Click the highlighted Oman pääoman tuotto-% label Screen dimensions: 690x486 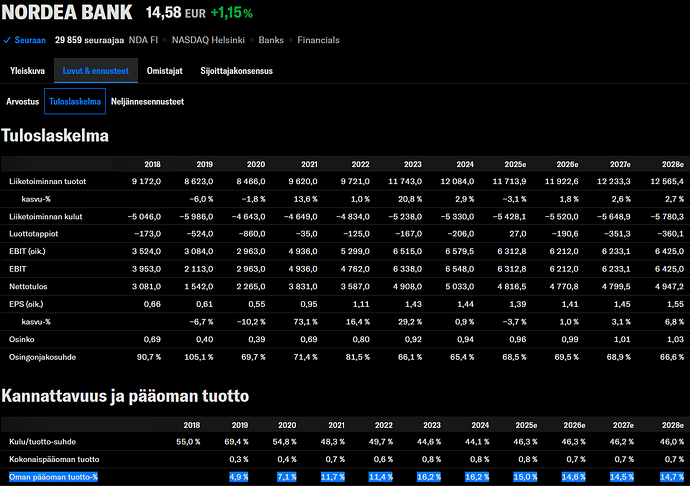tap(53, 477)
